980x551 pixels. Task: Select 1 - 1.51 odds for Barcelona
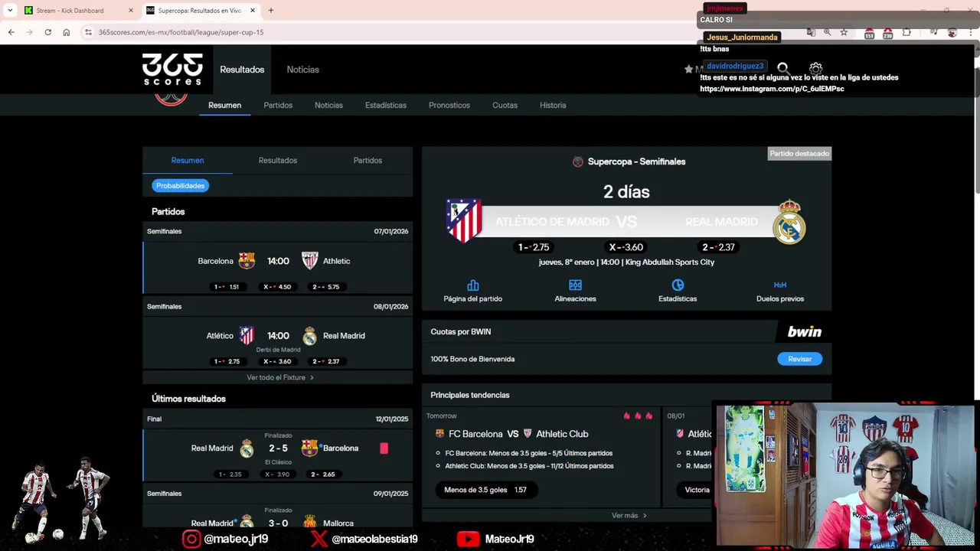coord(227,287)
